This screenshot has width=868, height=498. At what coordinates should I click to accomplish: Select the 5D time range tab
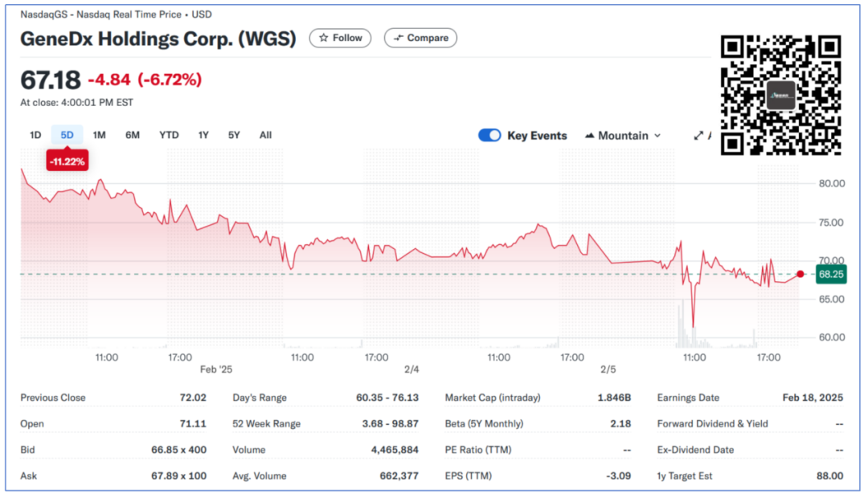coord(67,135)
